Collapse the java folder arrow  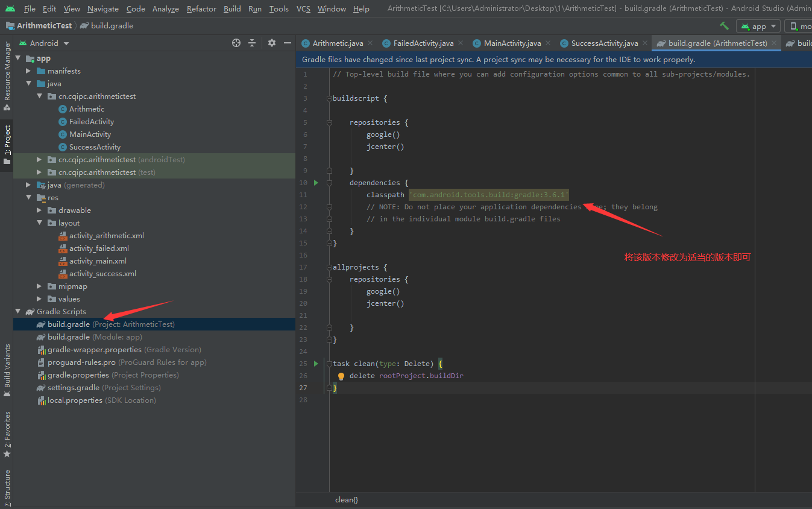click(x=28, y=83)
